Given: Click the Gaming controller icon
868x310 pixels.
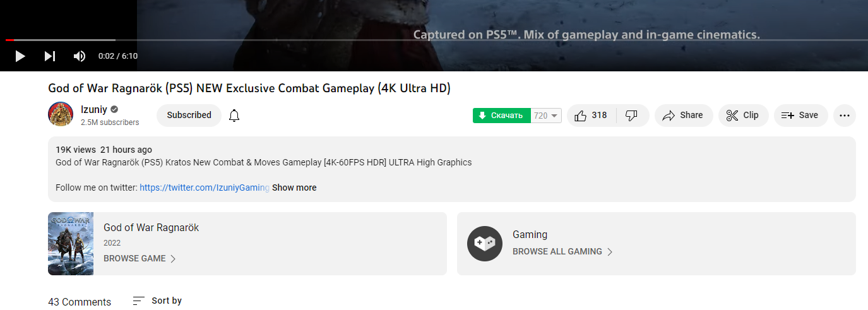Looking at the screenshot, I should pyautogui.click(x=485, y=244).
